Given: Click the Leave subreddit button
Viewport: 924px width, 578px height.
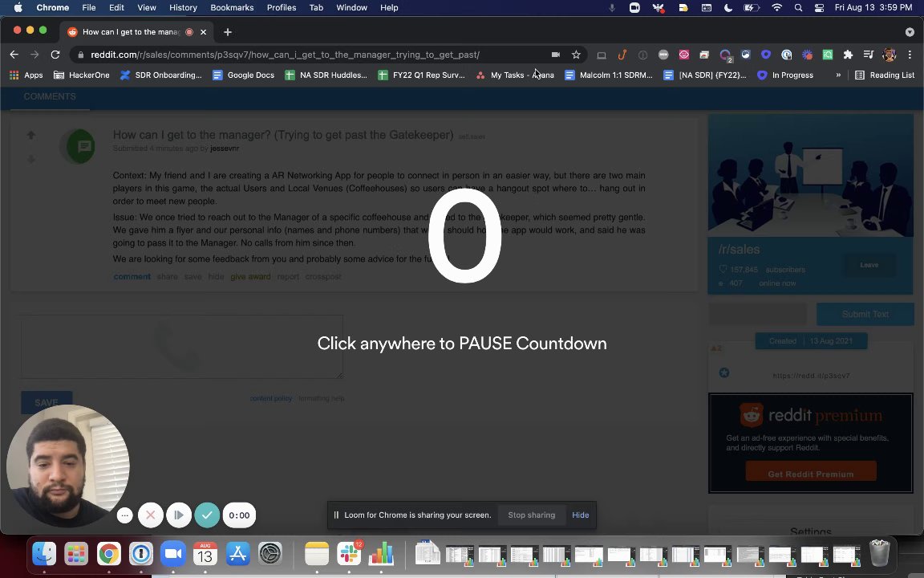Looking at the screenshot, I should [869, 265].
